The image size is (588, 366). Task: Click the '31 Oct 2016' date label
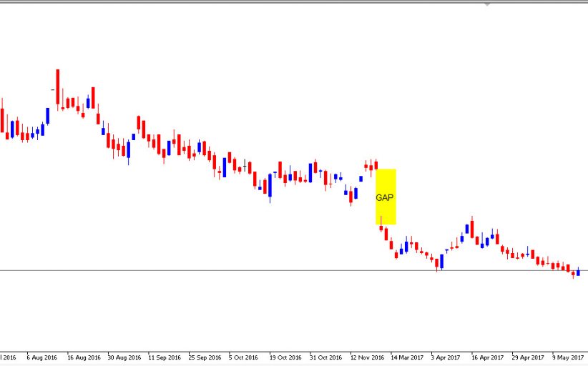tap(326, 357)
